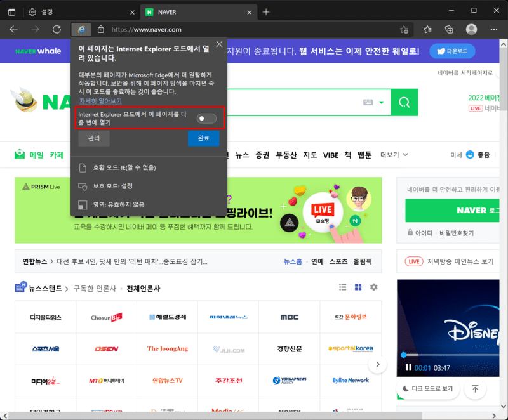Open OSEN newsstand tile
Screen dimensions: 508x420
pyautogui.click(x=107, y=349)
